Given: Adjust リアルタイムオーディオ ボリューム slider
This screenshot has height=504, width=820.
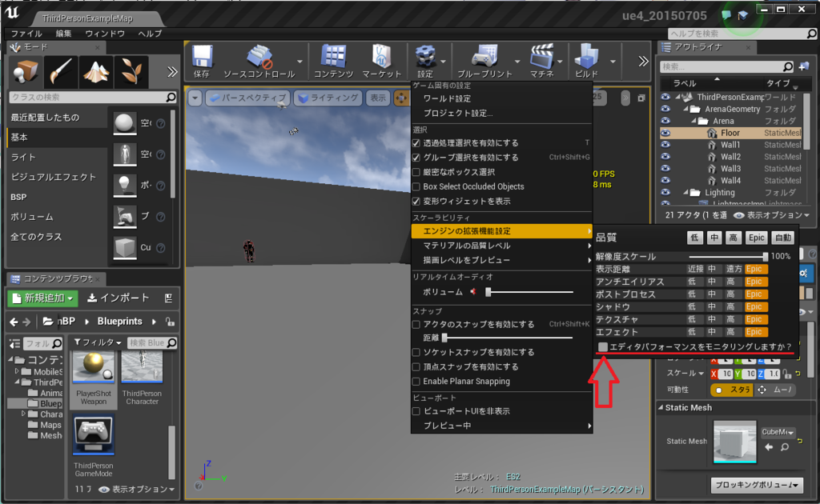Looking at the screenshot, I should pyautogui.click(x=530, y=292).
